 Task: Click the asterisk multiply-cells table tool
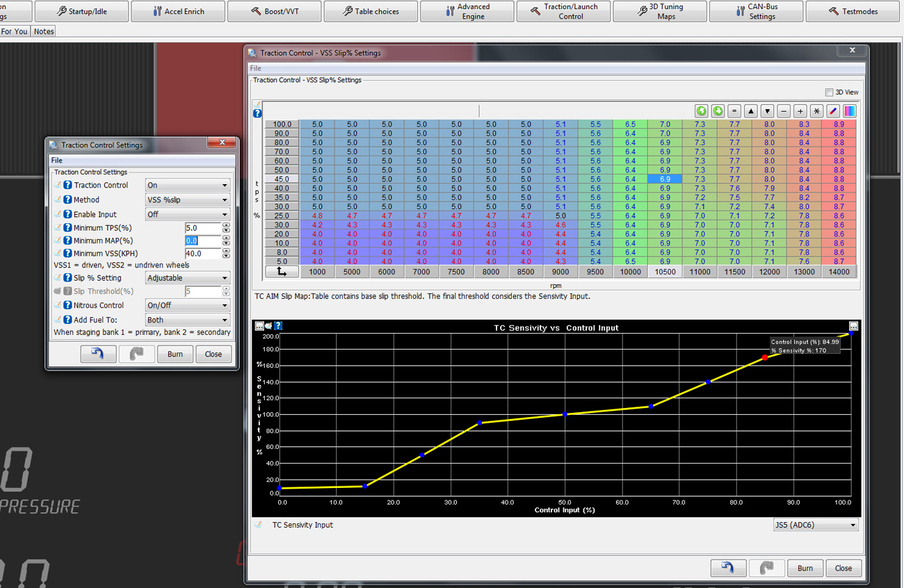click(816, 111)
